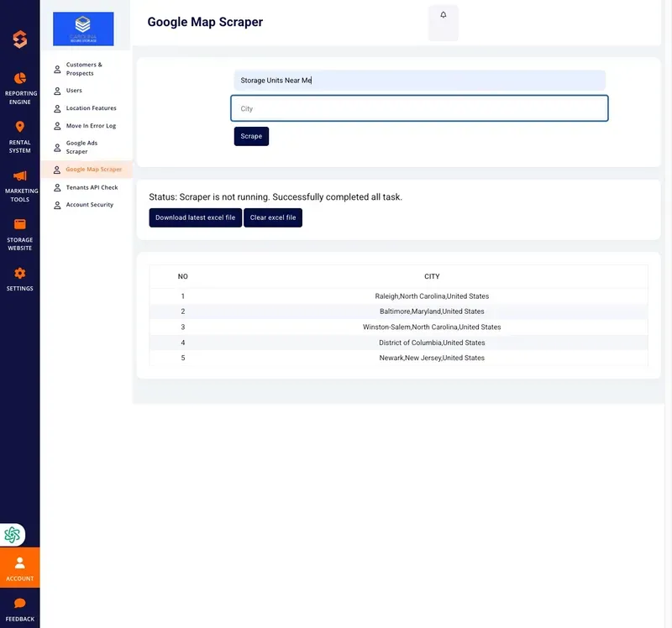The height and width of the screenshot is (628, 672).
Task: Open the Move In Error Log
Action: point(91,125)
